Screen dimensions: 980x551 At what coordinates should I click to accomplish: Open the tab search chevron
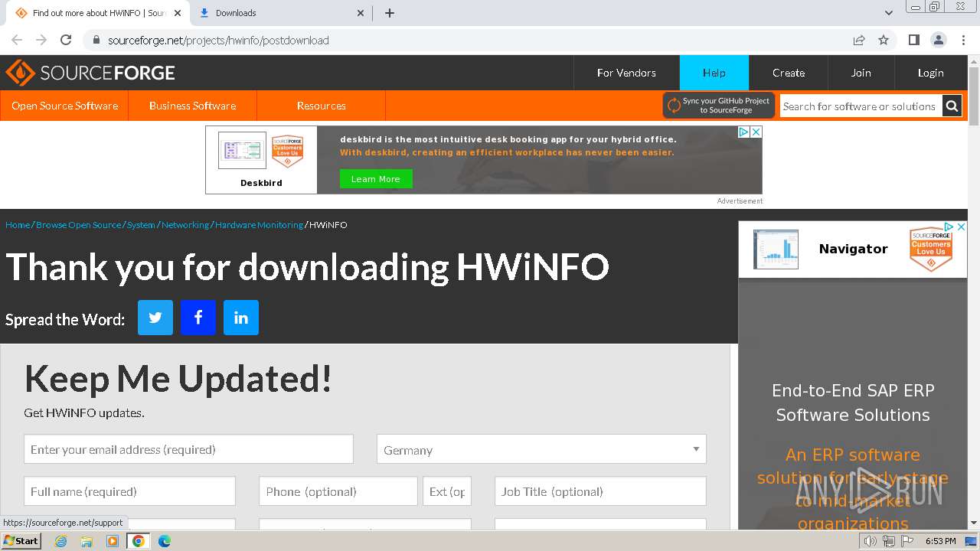point(888,13)
